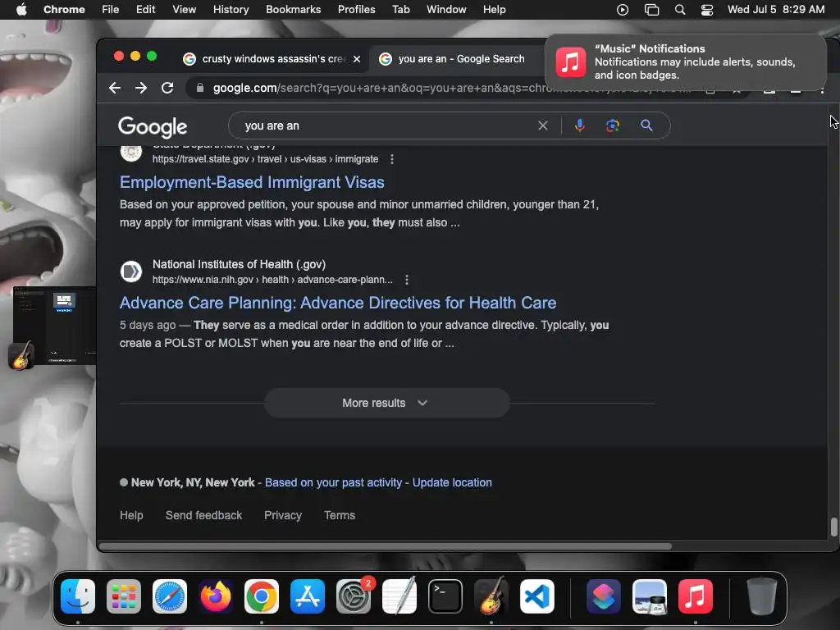Click the lock icon in address bar

200,88
